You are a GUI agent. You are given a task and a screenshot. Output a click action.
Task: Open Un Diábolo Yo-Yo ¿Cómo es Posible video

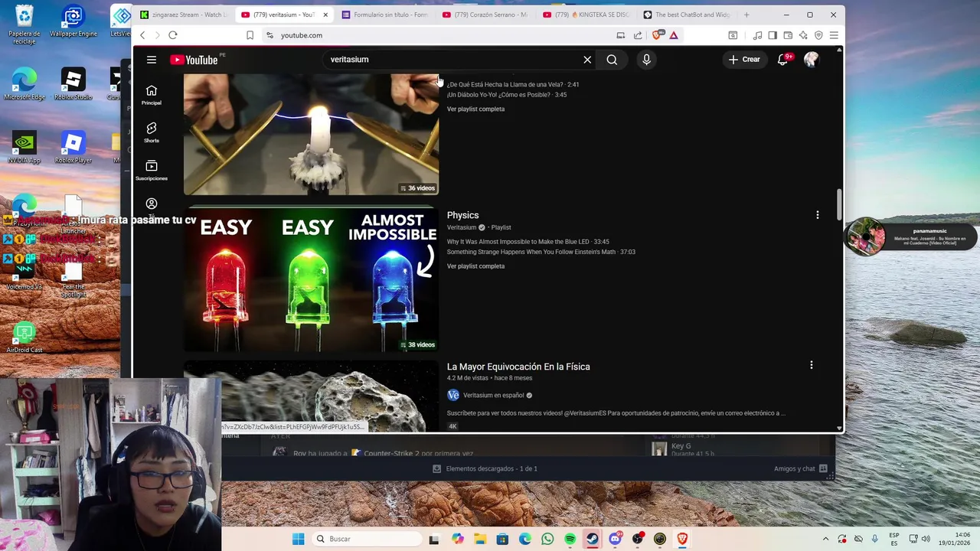[506, 95]
